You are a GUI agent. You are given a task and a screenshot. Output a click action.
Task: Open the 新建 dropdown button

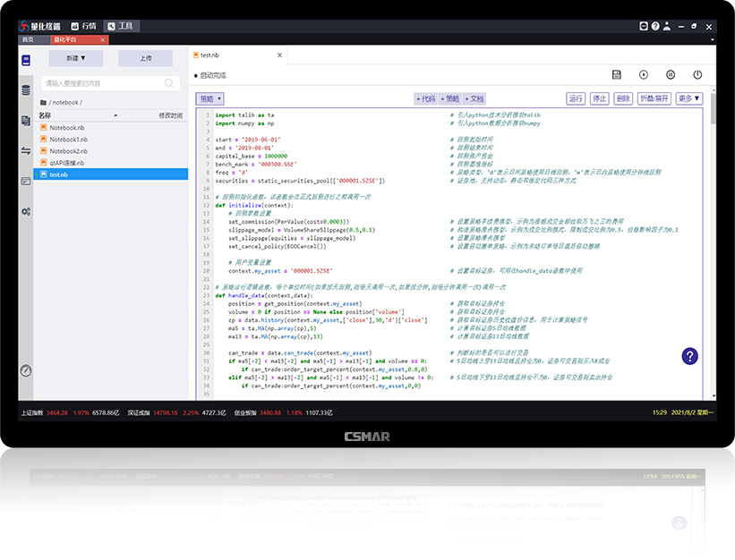pos(76,58)
